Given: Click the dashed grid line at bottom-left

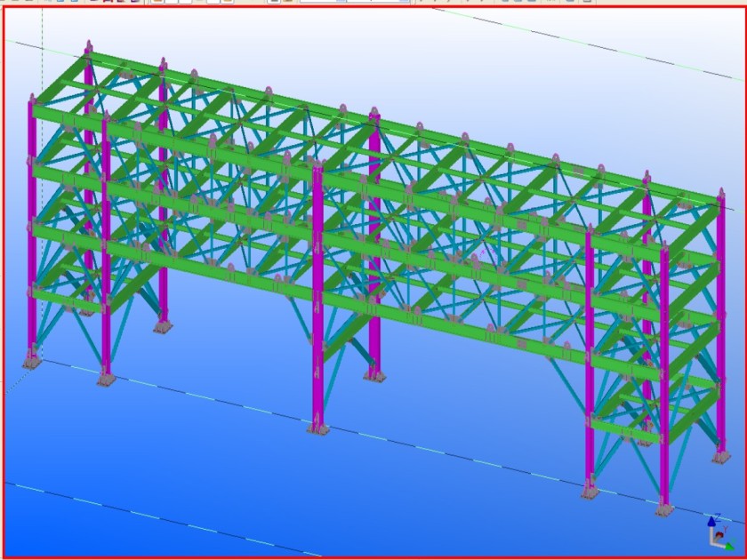Looking at the screenshot, I should (133, 515).
